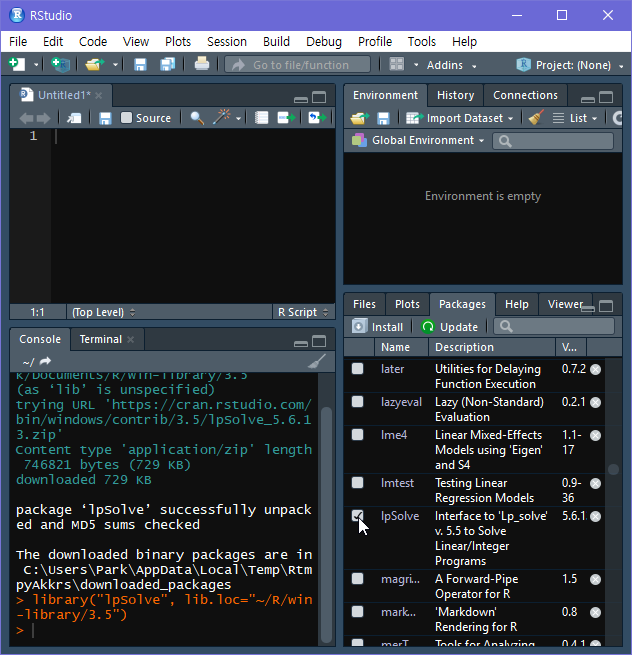
Task: Click the find/replace magnifier in editor toolbar
Action: click(x=197, y=118)
